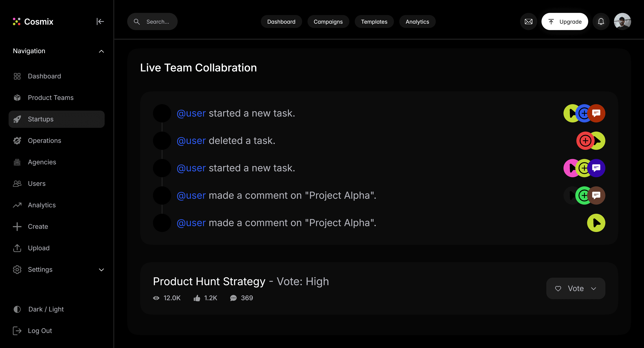Switch to the Campaigns tab
Viewport: 644px width, 348px height.
tap(328, 22)
